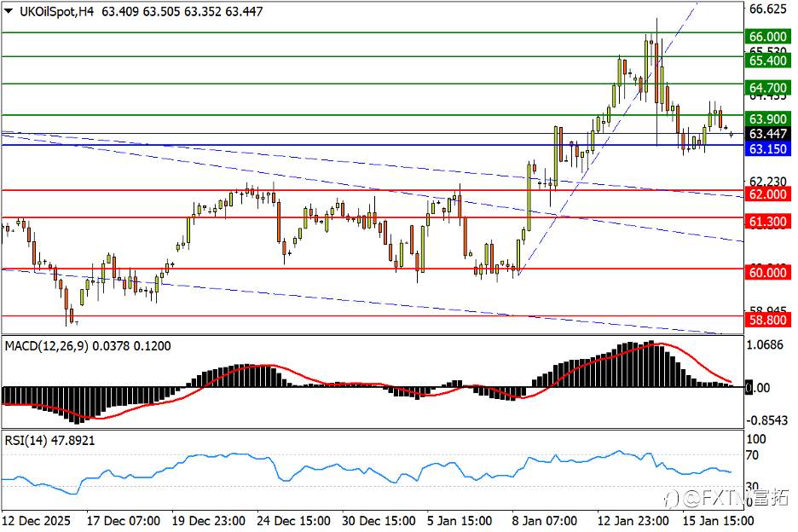The height and width of the screenshot is (532, 798).
Task: Select the red 58.800 price level label
Action: pyautogui.click(x=768, y=320)
